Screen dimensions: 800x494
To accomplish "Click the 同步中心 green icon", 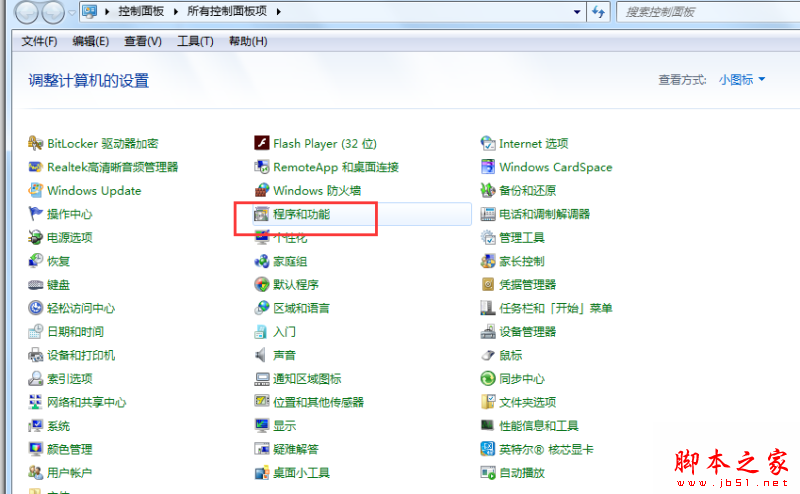I will pyautogui.click(x=488, y=379).
